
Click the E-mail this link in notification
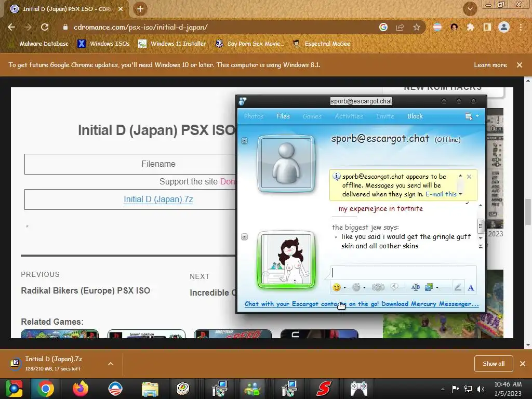[441, 194]
